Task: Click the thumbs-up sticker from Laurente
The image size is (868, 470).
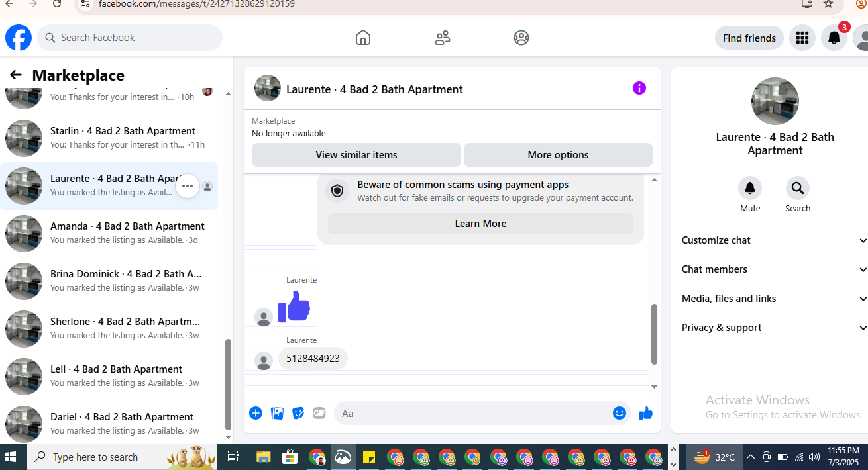Action: pos(294,307)
